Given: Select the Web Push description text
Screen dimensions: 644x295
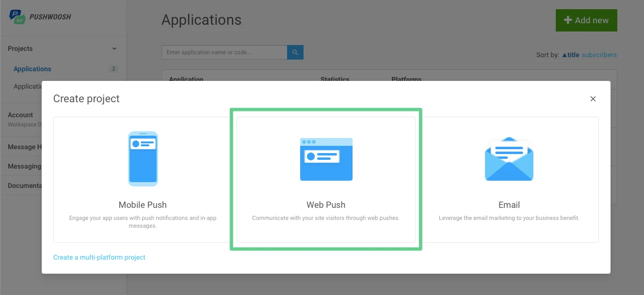Looking at the screenshot, I should 326,218.
